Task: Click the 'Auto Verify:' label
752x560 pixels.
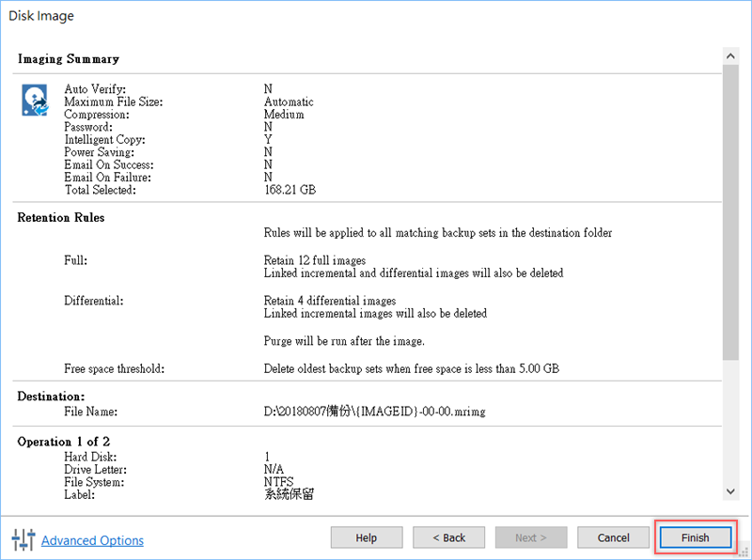Action: [95, 88]
